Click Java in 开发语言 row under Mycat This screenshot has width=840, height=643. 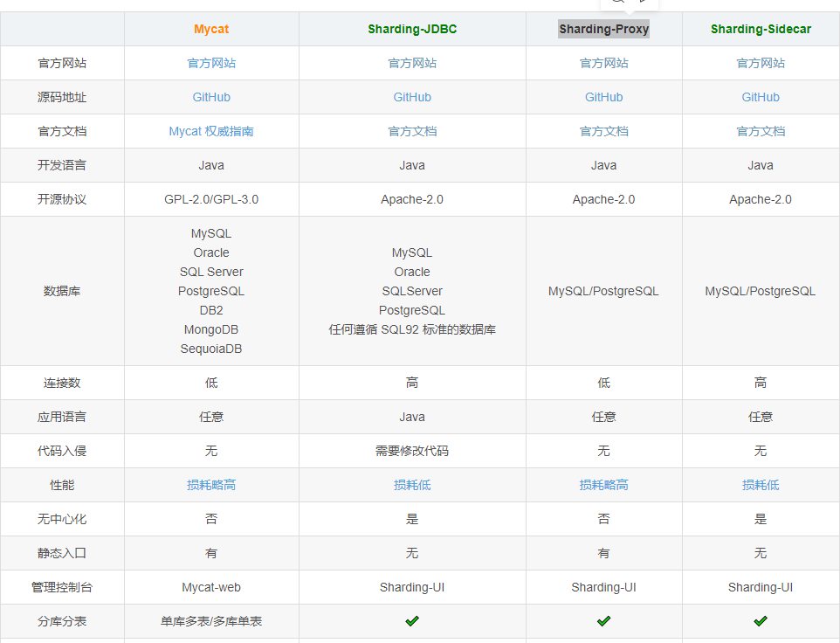tap(211, 165)
